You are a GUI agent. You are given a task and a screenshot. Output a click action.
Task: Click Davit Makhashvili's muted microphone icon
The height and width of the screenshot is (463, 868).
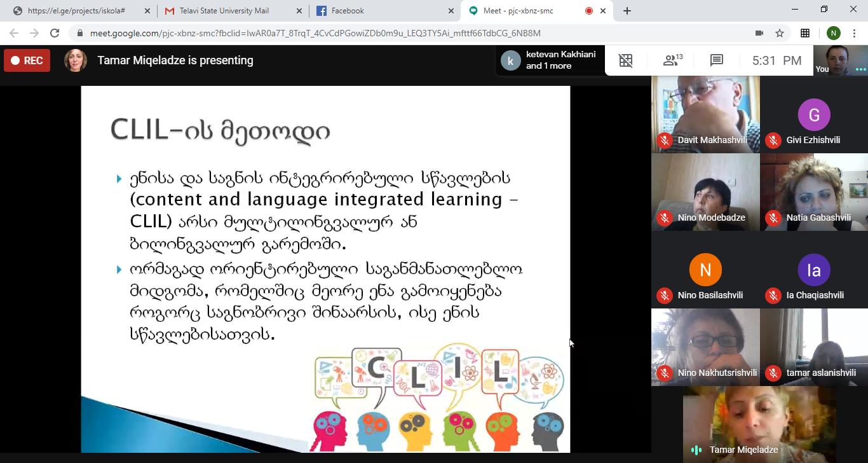pos(665,140)
